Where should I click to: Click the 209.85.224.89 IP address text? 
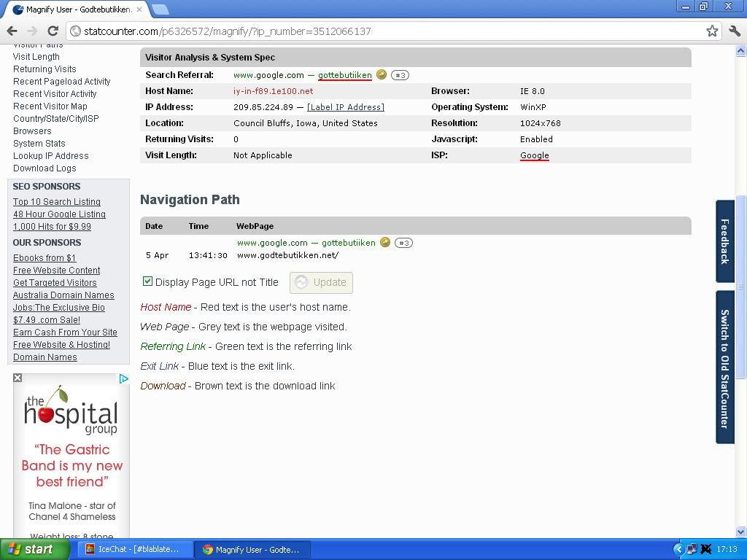click(263, 107)
